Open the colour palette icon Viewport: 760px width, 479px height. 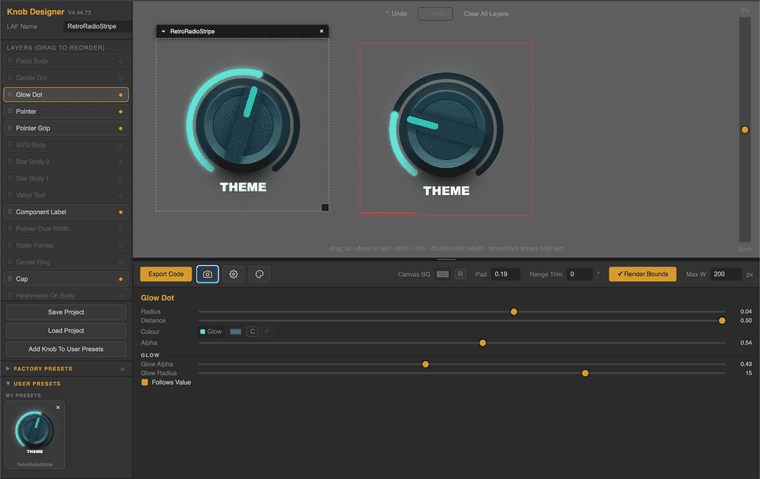(259, 274)
